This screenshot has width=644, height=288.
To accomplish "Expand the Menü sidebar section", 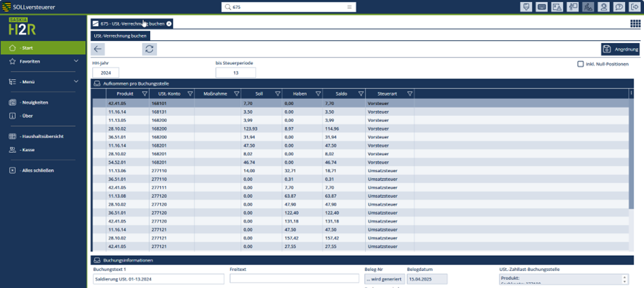I will tap(76, 82).
